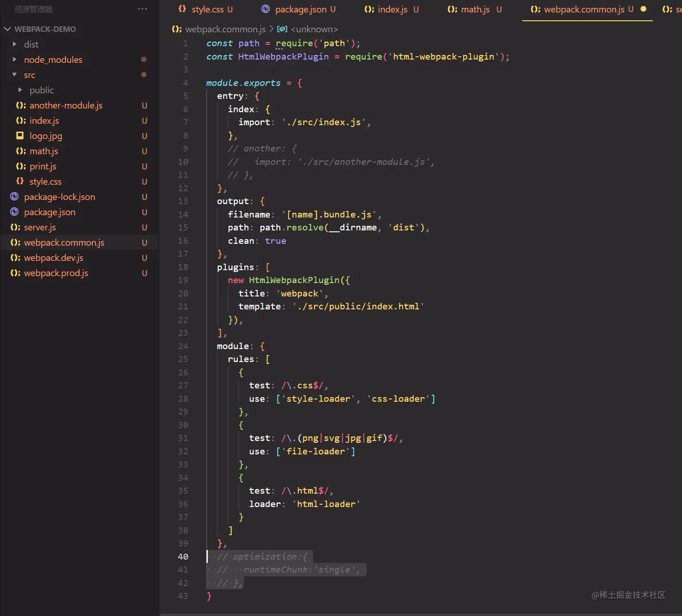The height and width of the screenshot is (616, 682).
Task: Click the package.json file icon in explorer
Action: pyautogui.click(x=14, y=212)
